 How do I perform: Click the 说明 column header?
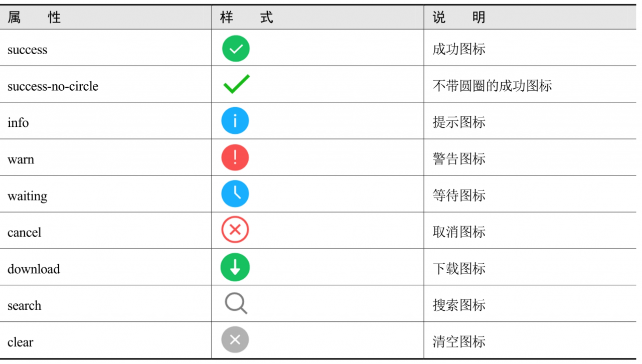pos(459,18)
